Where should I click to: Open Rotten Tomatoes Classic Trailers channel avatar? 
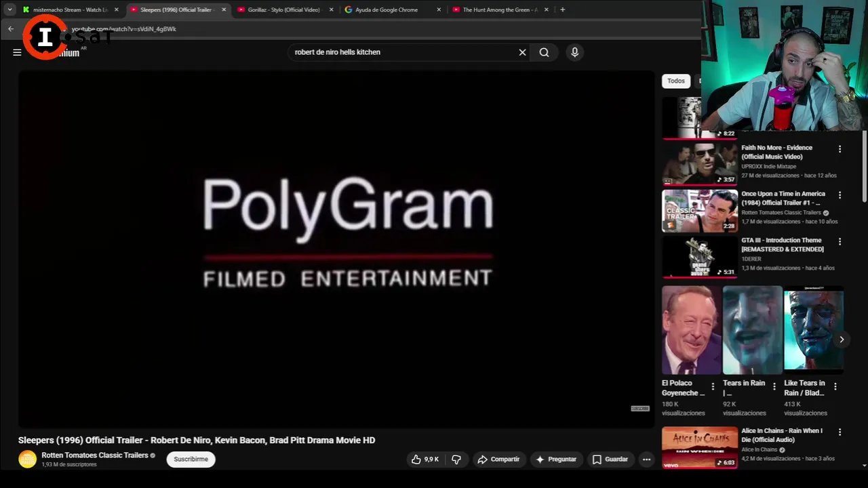pyautogui.click(x=27, y=459)
